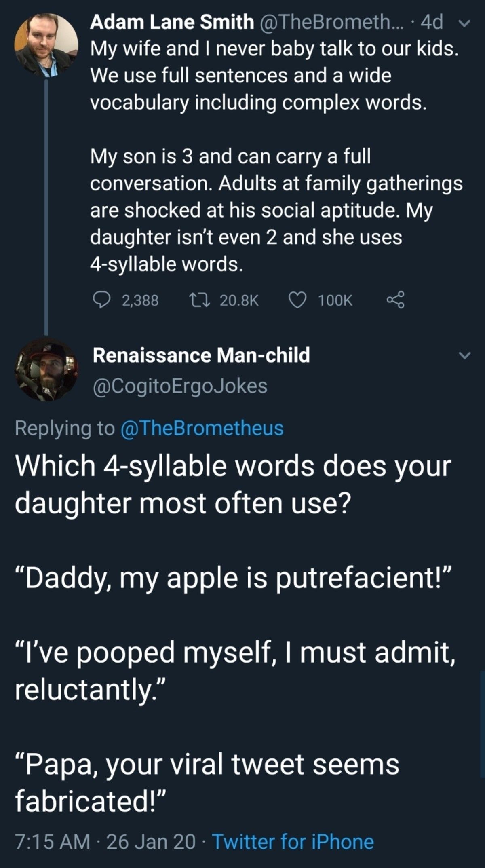Click the 7:15 AM 26 Jan 20 timestamp
The width and height of the screenshot is (485, 868).
point(105,842)
